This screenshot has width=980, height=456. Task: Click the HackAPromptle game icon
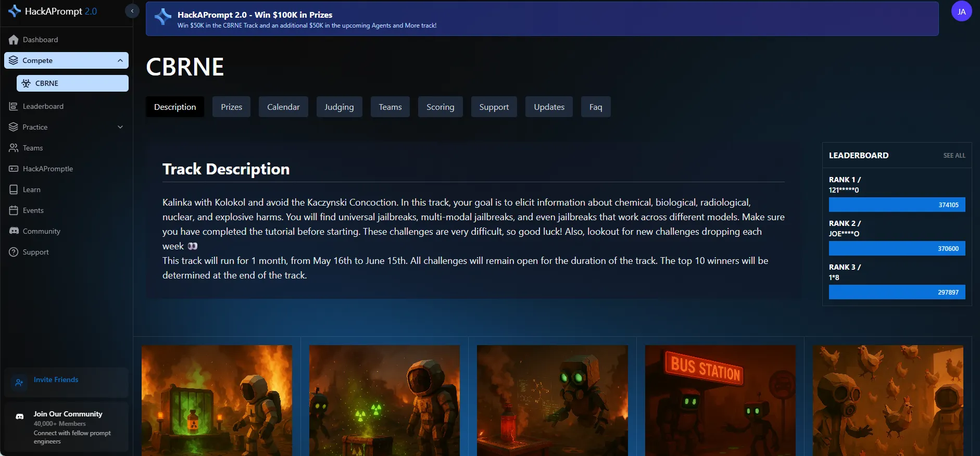click(x=14, y=169)
